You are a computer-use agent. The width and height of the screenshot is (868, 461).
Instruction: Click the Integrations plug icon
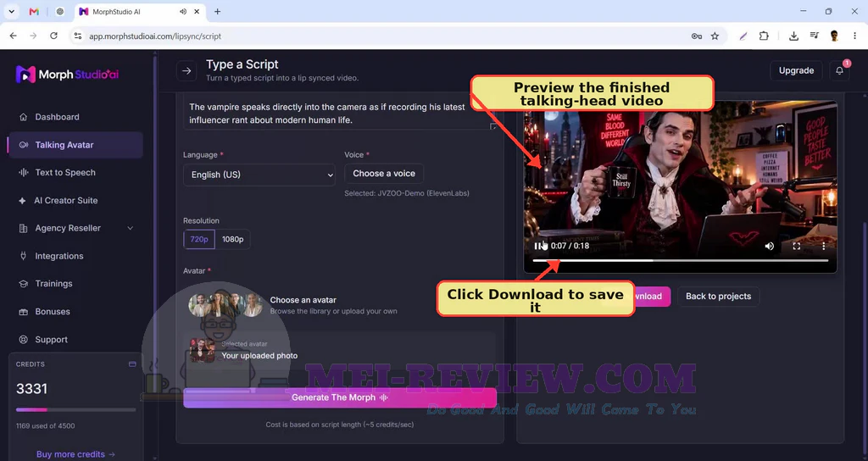point(23,256)
